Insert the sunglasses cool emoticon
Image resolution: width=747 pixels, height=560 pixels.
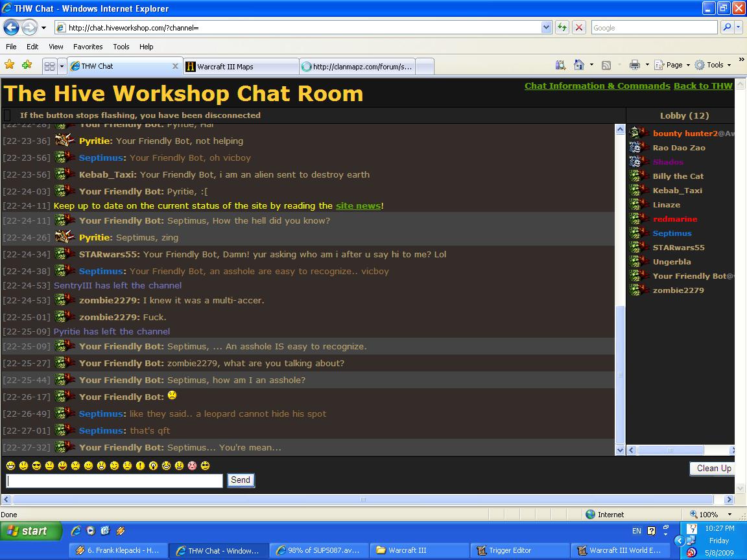(x=37, y=466)
